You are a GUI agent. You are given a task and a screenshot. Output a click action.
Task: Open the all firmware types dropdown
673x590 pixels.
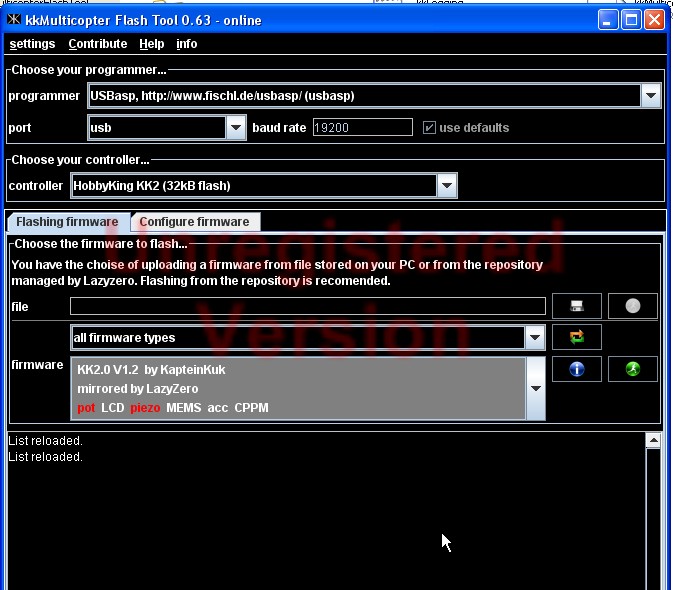pos(308,338)
